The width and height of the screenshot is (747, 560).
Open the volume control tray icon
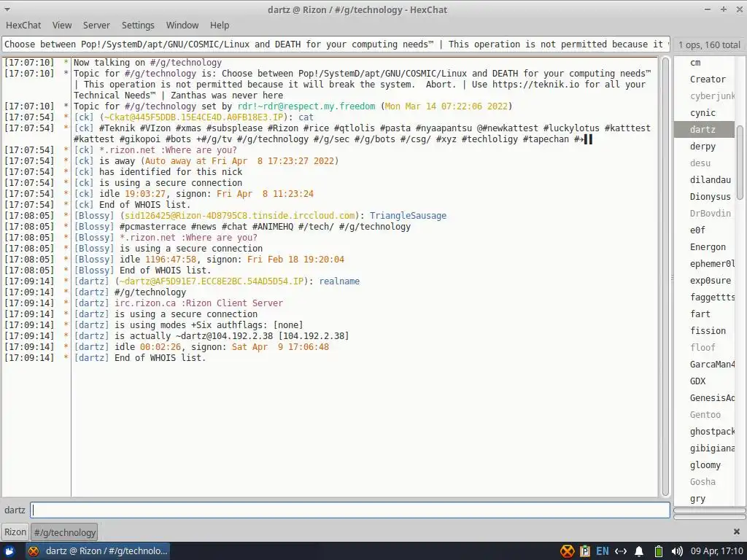click(676, 551)
